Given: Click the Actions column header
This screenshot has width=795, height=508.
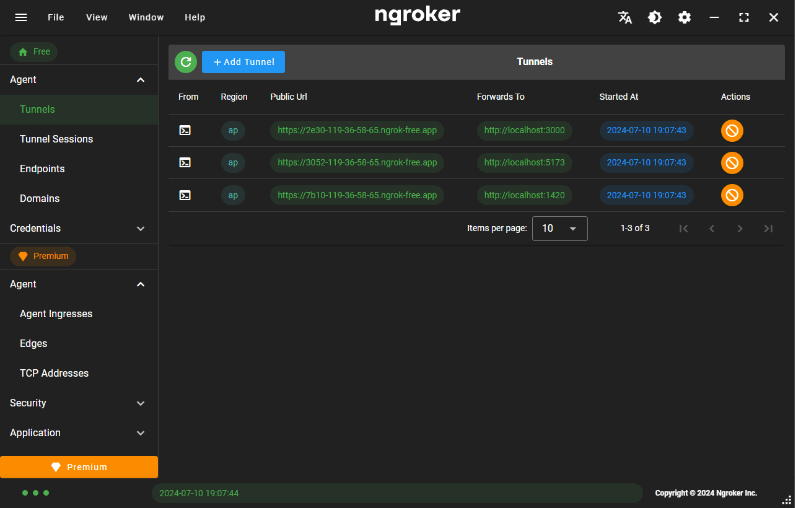Looking at the screenshot, I should pos(735,97).
